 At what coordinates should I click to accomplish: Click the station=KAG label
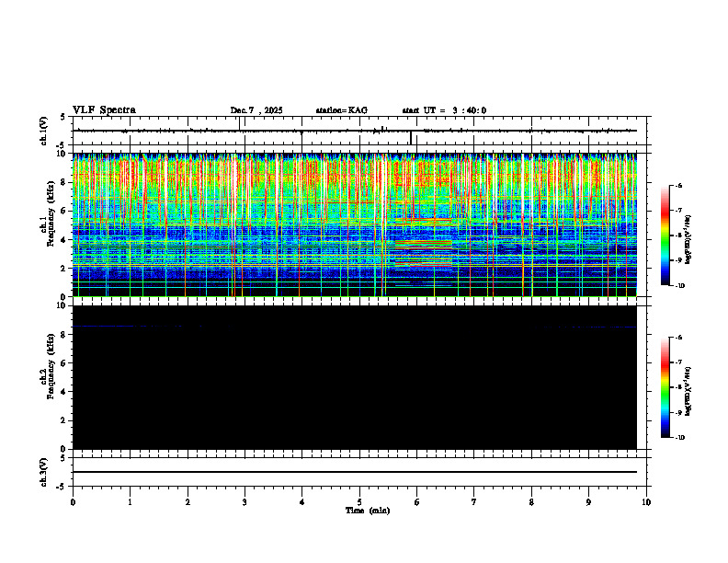(x=341, y=110)
